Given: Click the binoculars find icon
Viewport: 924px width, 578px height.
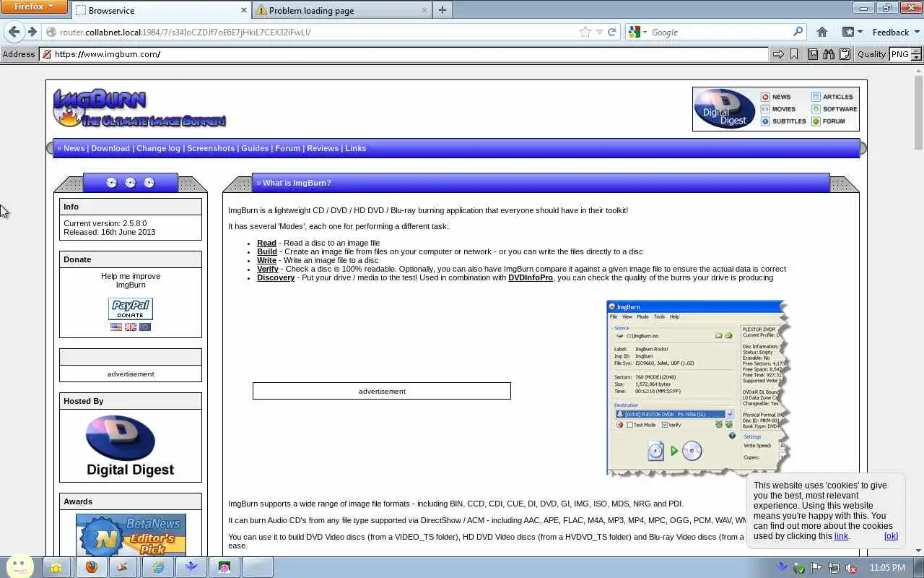Looking at the screenshot, I should pos(829,54).
